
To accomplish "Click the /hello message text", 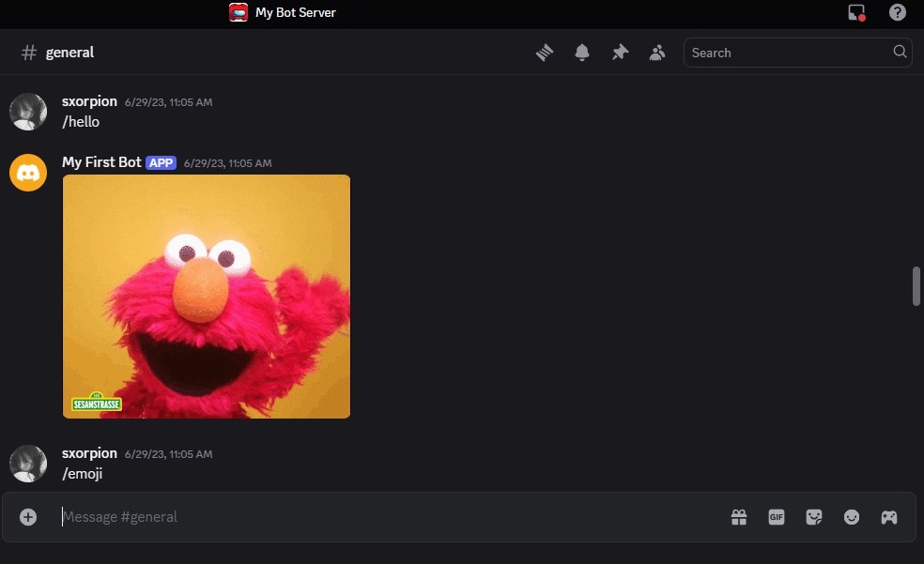I will (81, 122).
